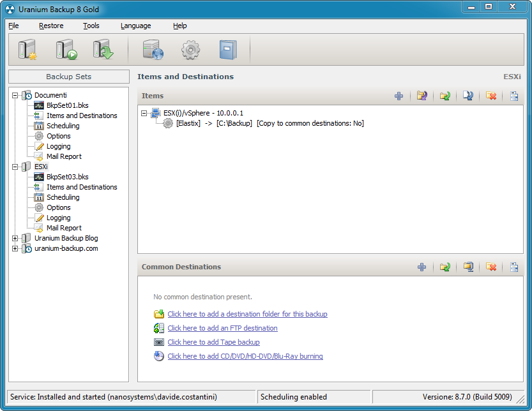The width and height of the screenshot is (532, 411).
Task: Collapse the Documenti backup set
Action: [15, 95]
